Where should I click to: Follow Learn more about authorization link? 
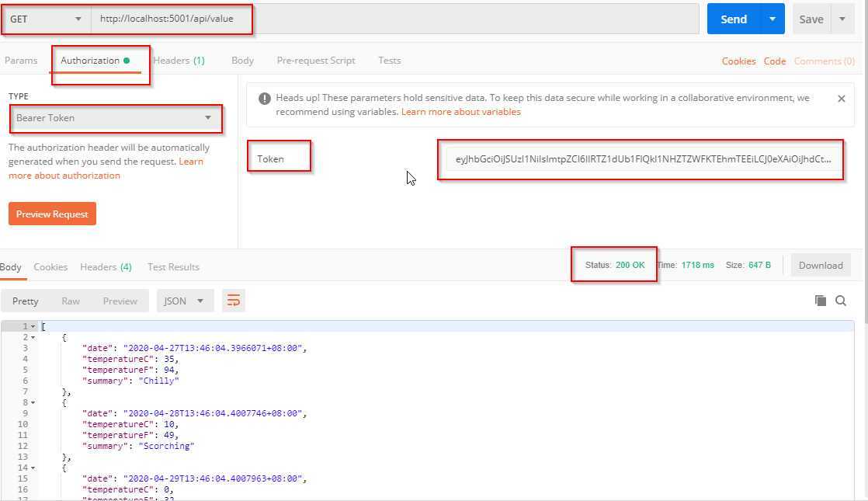pos(106,169)
